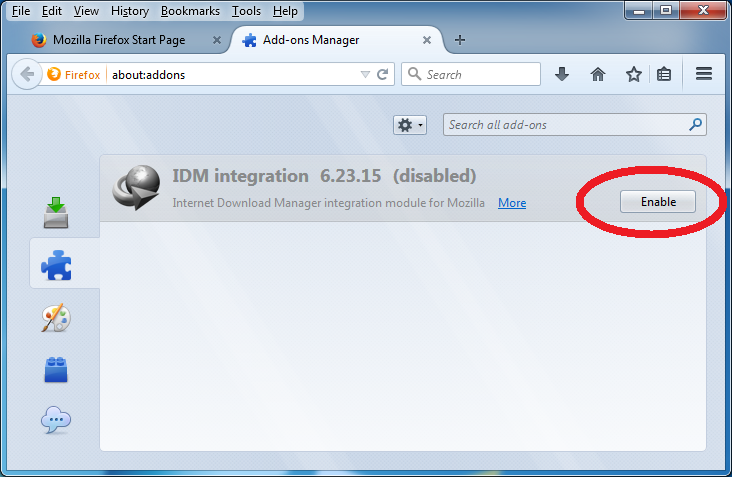The height and width of the screenshot is (477, 732).
Task: Click the IDM integration globe icon
Action: tap(136, 188)
